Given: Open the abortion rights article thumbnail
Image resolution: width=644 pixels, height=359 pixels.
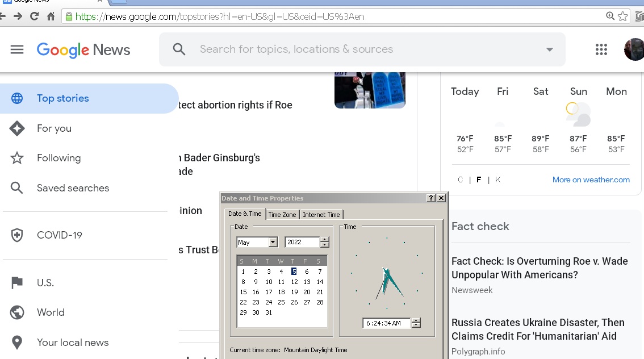Looking at the screenshot, I should click(x=370, y=90).
